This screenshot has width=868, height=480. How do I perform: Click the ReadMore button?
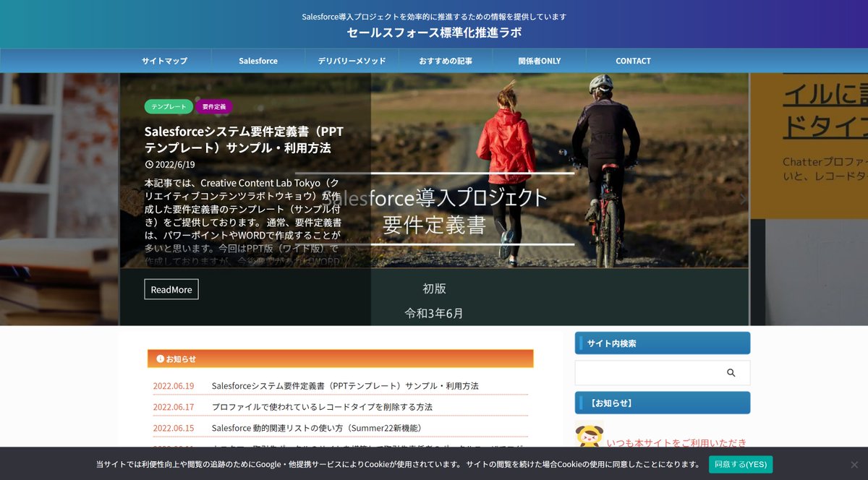pos(171,289)
